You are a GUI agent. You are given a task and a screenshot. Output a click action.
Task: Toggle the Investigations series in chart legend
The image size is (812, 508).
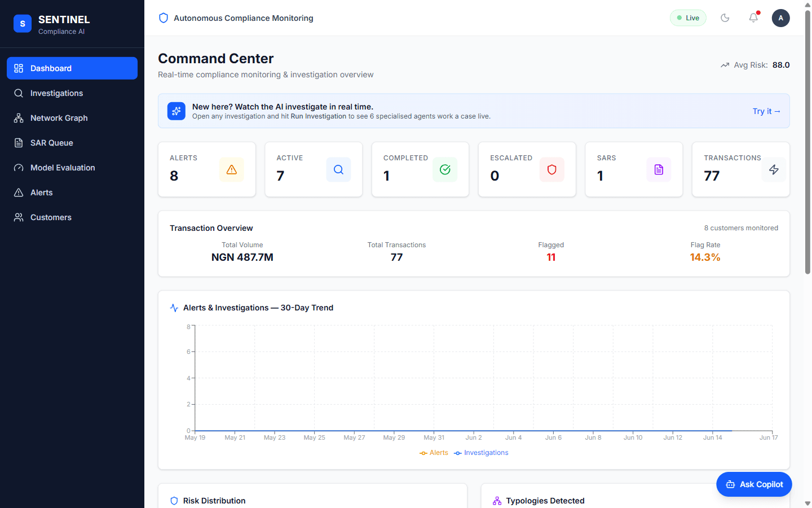pyautogui.click(x=481, y=453)
